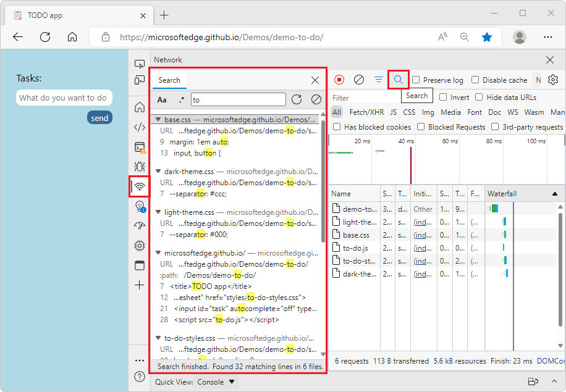Toggle the network filter funnel icon
This screenshot has width=566, height=392.
[378, 80]
